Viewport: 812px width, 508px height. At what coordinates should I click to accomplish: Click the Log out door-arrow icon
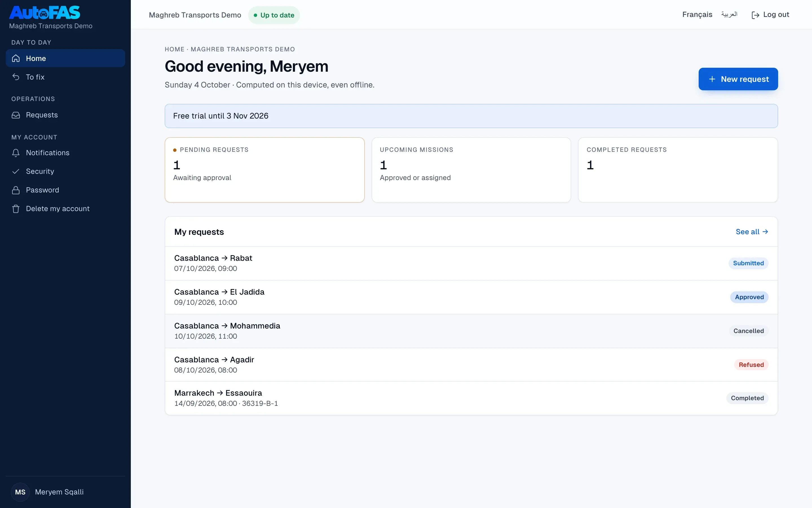click(755, 15)
